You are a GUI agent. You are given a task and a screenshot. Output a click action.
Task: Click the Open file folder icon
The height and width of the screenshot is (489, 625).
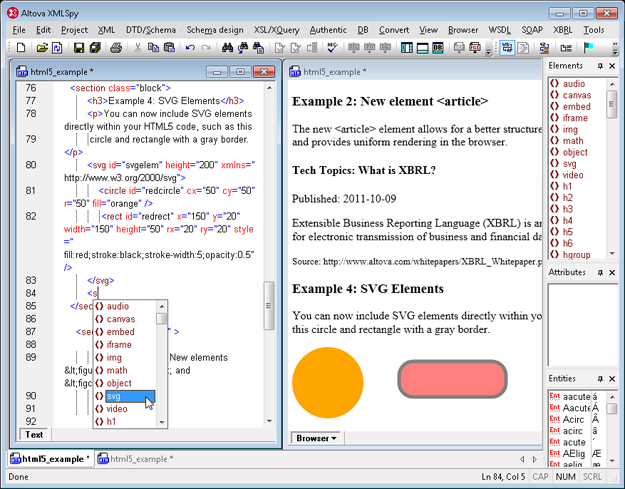pos(42,48)
